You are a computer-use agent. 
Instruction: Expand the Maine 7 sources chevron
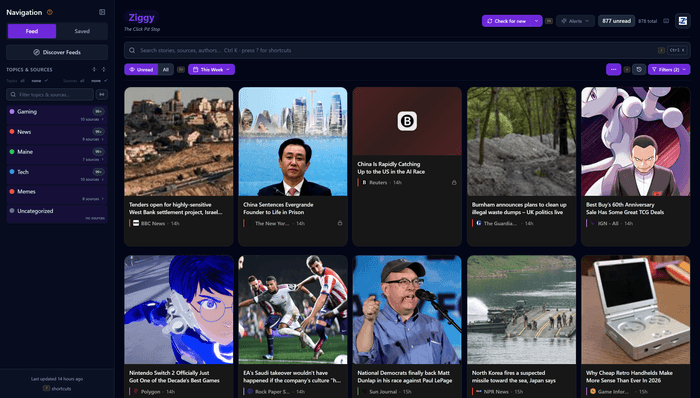pos(103,159)
